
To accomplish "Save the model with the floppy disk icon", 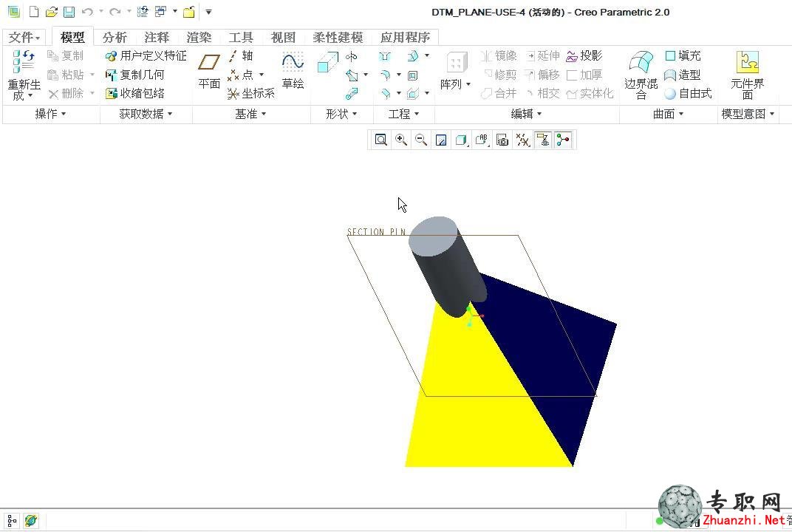I will coord(69,12).
